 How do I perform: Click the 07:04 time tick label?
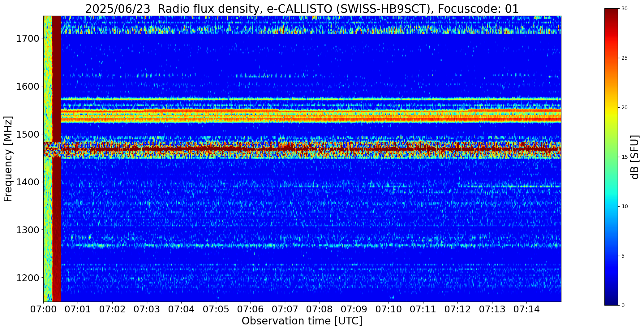pos(182,309)
